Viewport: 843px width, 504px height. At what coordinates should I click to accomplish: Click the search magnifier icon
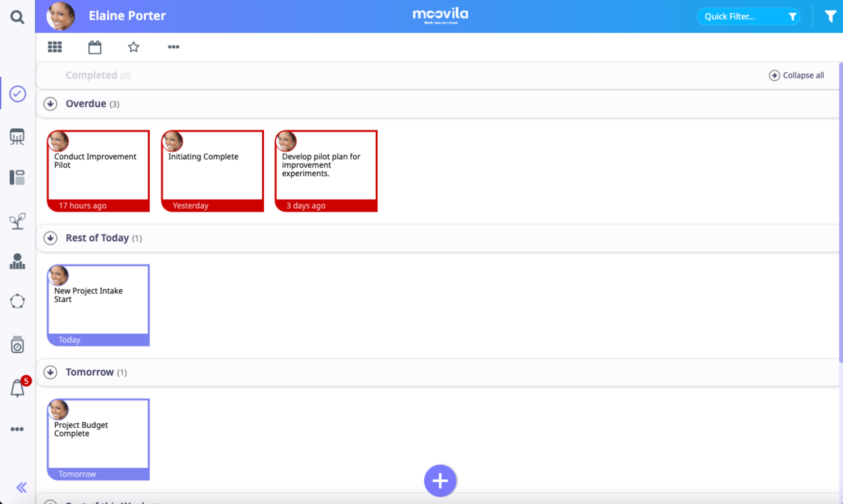pos(17,17)
